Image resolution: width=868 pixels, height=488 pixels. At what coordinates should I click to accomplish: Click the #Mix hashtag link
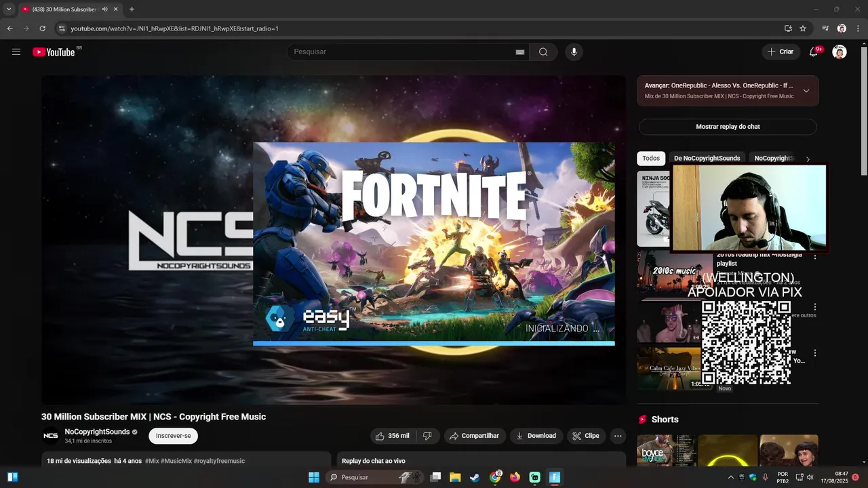click(x=151, y=461)
